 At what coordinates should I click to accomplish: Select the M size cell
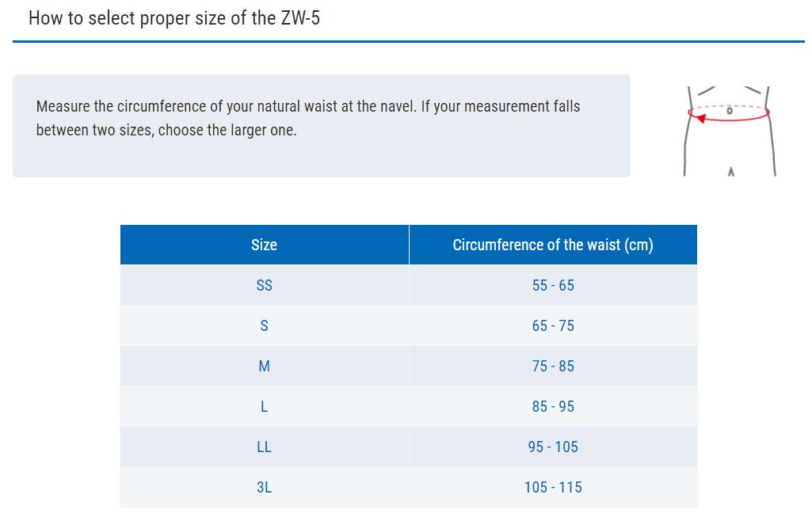(264, 366)
